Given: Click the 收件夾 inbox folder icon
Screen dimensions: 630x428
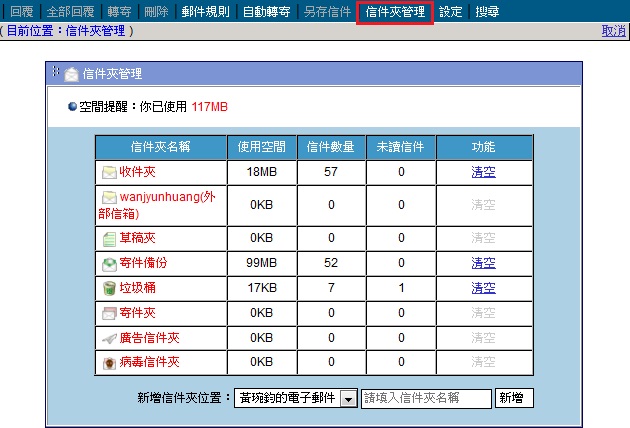Looking at the screenshot, I should (x=109, y=172).
